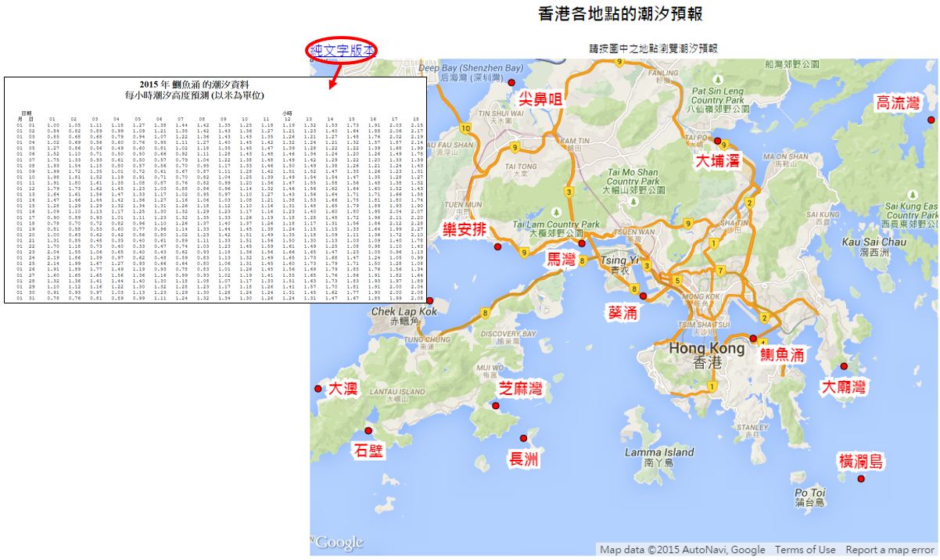Pick the red station dot for 葵涌
This screenshot has width=940, height=560.
click(x=644, y=296)
